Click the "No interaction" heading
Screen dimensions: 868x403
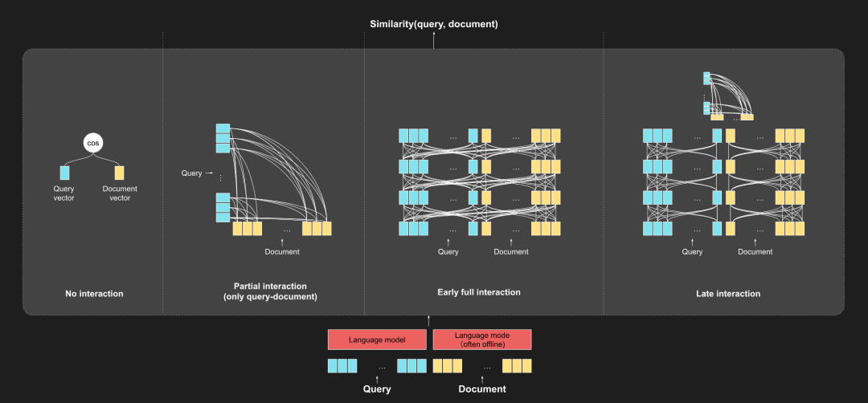(94, 294)
